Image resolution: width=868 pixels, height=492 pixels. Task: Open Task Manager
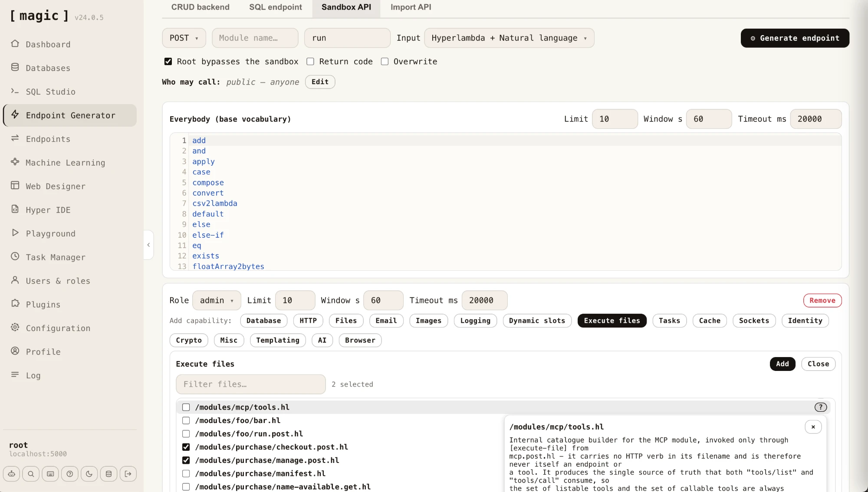point(70,257)
